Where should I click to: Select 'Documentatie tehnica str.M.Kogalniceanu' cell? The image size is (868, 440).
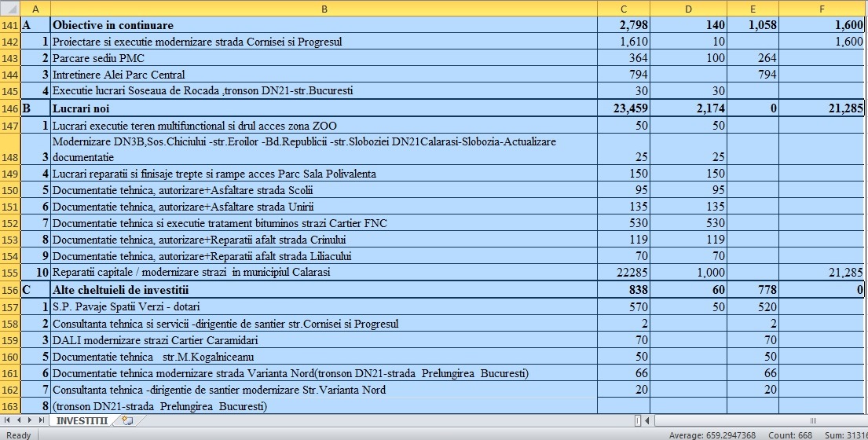tap(324, 357)
